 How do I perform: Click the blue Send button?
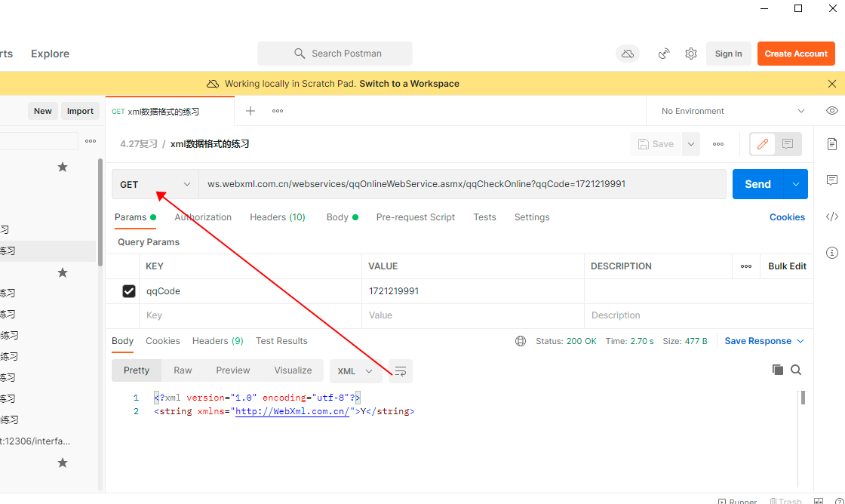(757, 184)
